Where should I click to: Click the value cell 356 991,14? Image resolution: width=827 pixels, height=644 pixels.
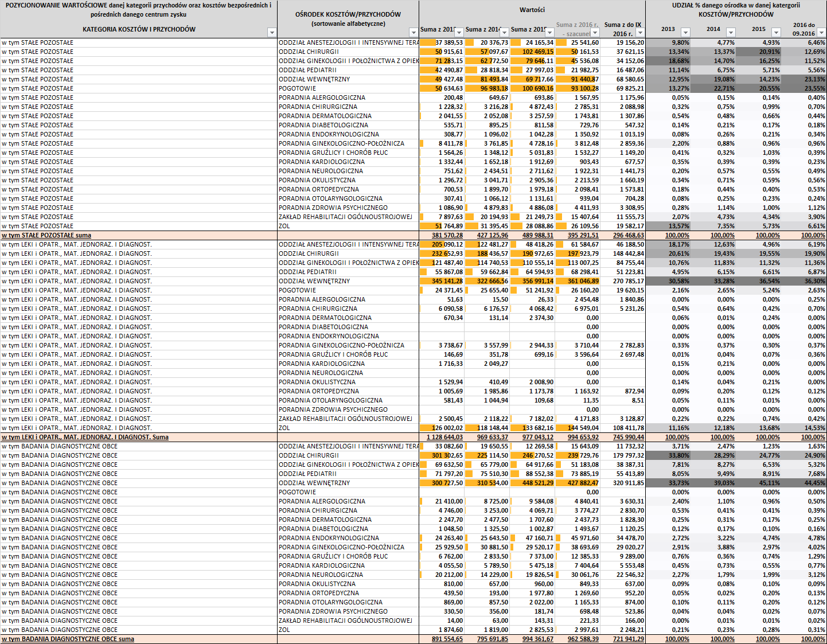(x=532, y=281)
